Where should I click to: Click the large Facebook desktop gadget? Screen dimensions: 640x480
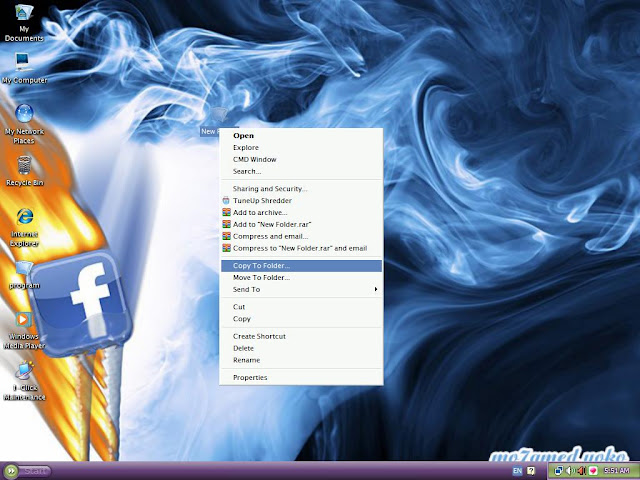(81, 302)
